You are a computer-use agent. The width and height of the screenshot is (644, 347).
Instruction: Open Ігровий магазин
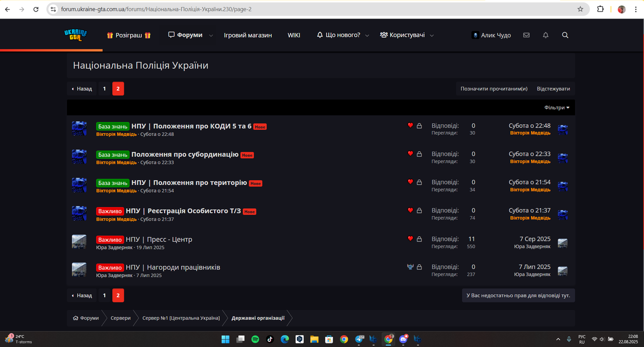[x=248, y=35]
